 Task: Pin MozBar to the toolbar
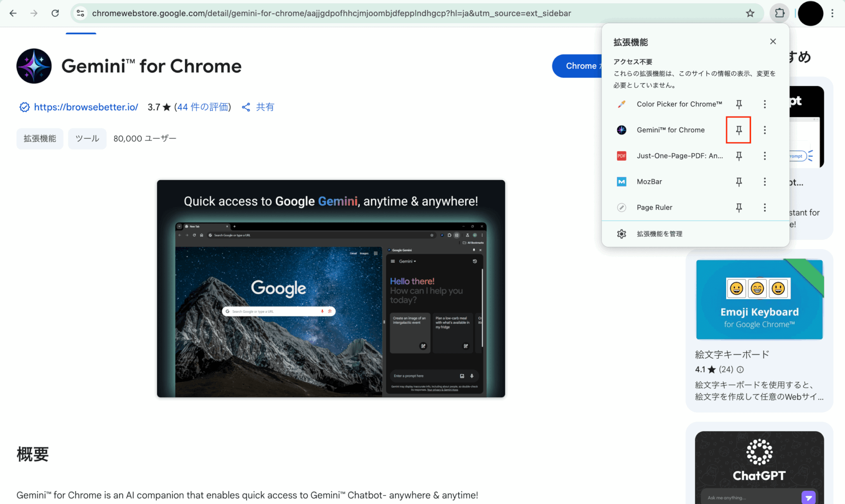click(739, 181)
